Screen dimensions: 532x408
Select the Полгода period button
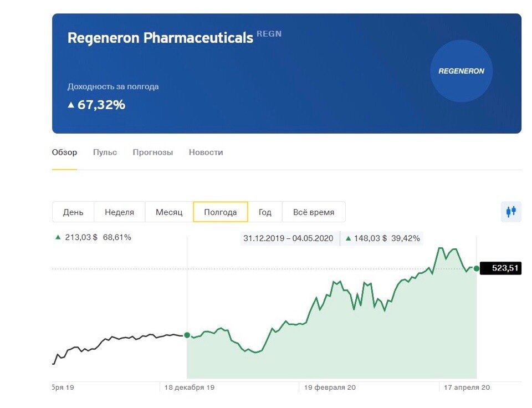point(220,212)
